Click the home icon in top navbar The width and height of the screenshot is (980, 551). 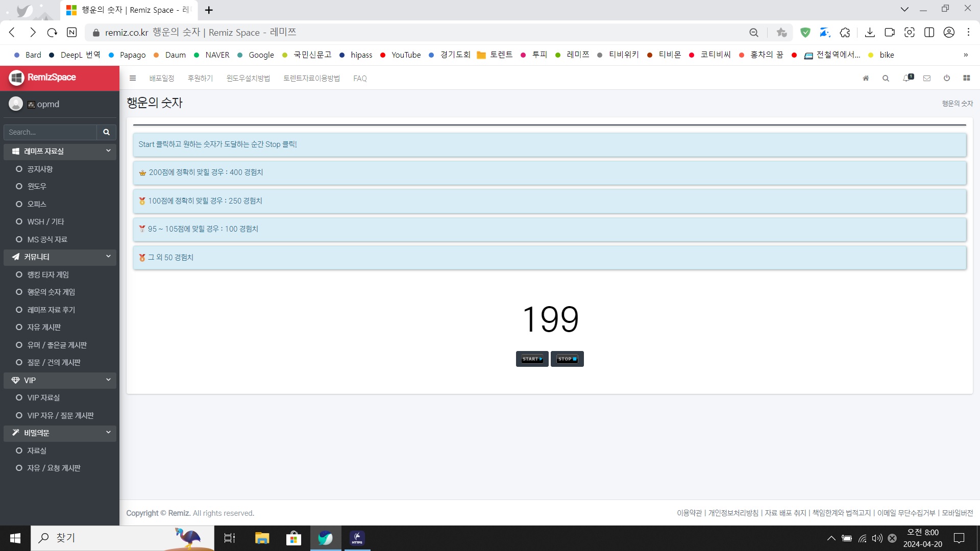point(866,78)
